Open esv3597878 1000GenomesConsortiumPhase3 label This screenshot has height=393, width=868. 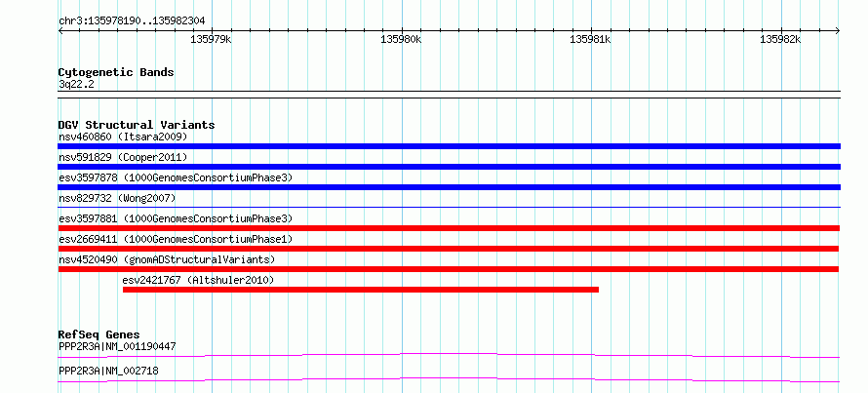coord(176,177)
